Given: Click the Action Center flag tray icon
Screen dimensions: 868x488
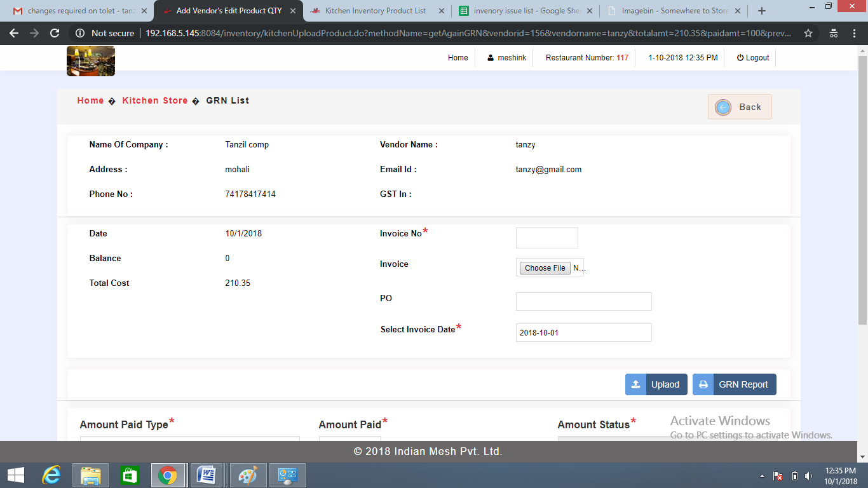Looking at the screenshot, I should (778, 476).
